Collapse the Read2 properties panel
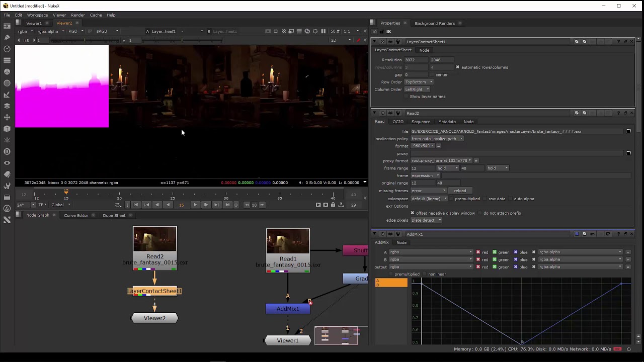 pos(374,113)
